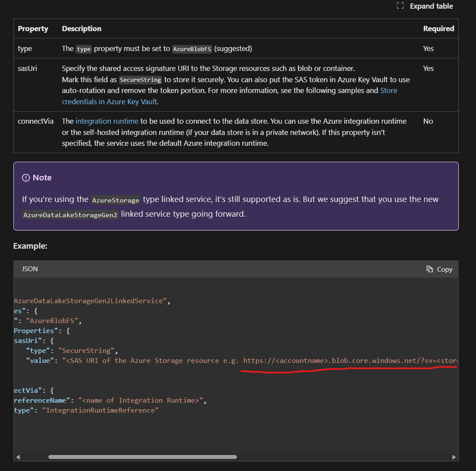Screen dimensions: 476x471
Task: Click the Property column header
Action: [x=33, y=29]
